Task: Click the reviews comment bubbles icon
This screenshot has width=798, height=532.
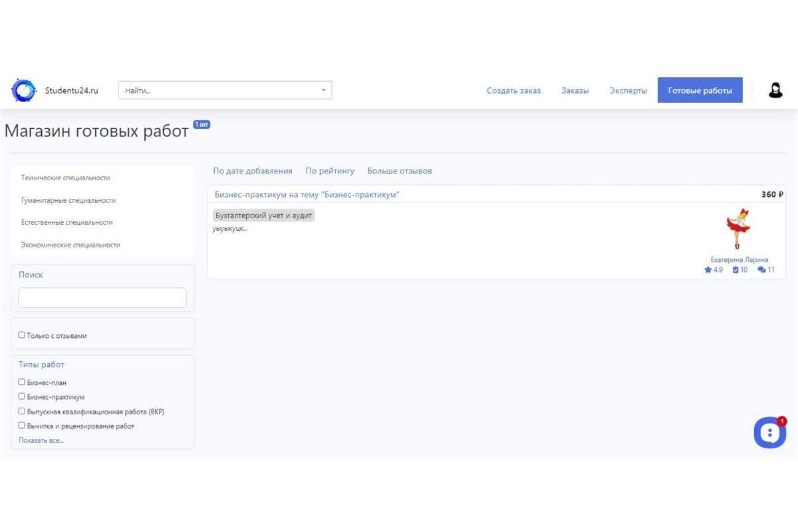Action: 761,270
